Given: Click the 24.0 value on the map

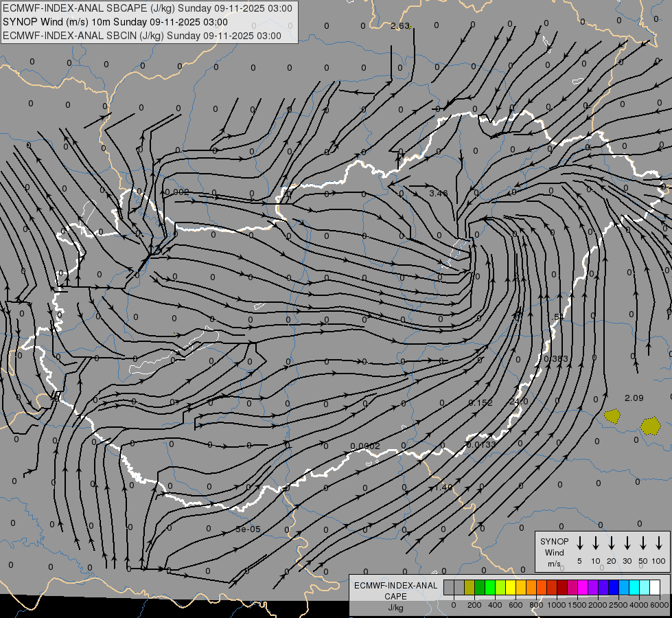Looking at the screenshot, I should pos(518,402).
